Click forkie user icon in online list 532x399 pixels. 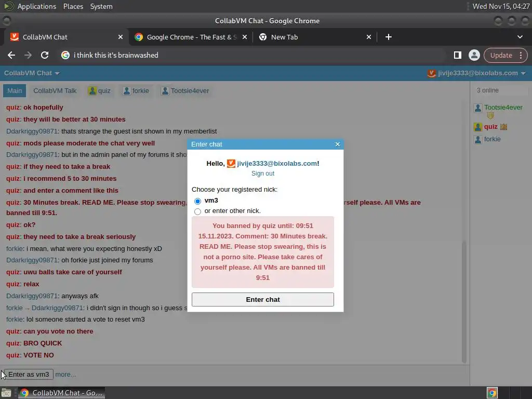(478, 139)
